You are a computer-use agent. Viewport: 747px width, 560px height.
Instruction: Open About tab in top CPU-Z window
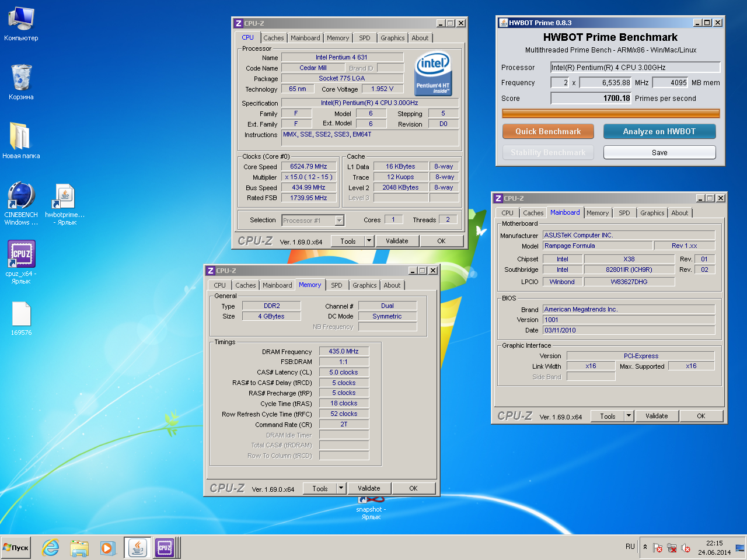(420, 38)
